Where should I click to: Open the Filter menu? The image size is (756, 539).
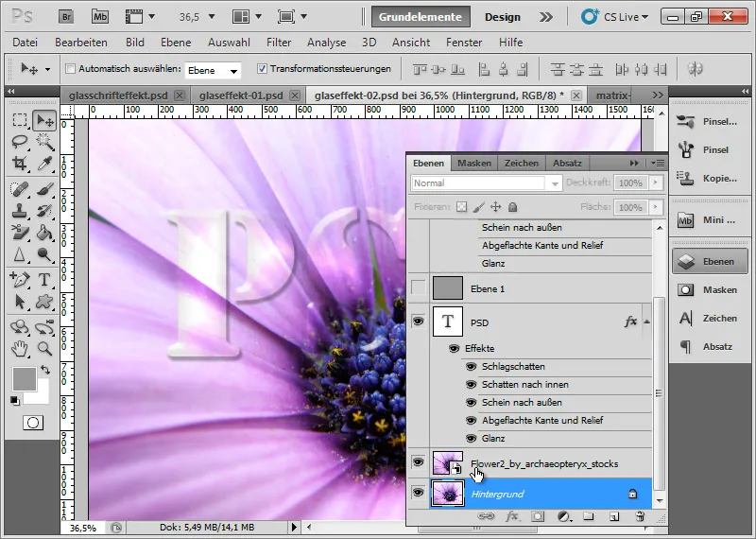tap(279, 43)
